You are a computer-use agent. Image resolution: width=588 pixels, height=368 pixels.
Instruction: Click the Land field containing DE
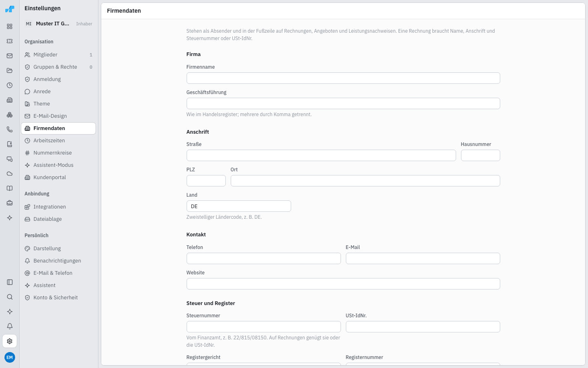click(x=238, y=206)
